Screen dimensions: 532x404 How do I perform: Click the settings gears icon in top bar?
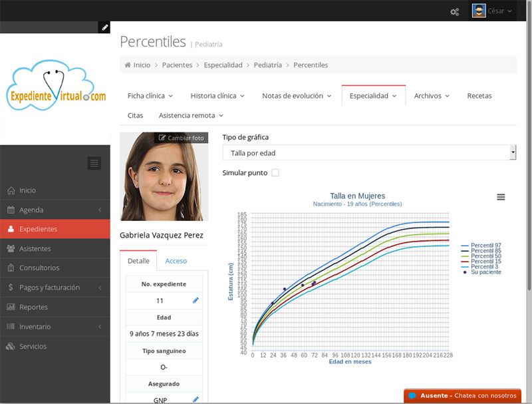(455, 11)
